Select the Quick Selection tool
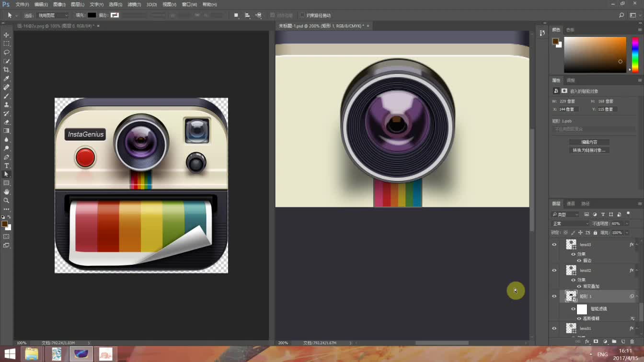This screenshot has height=362, width=644. [x=6, y=61]
